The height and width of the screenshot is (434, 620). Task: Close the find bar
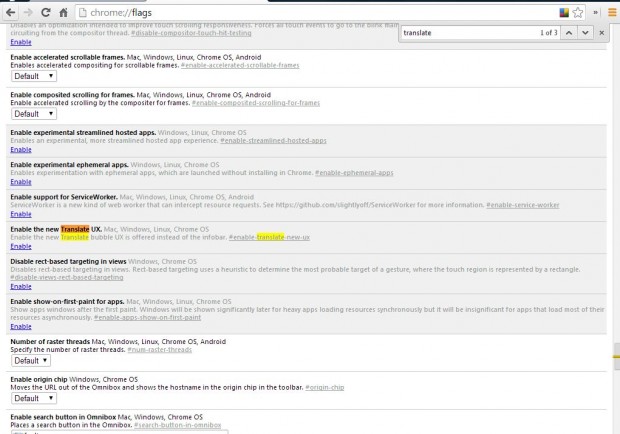pos(601,33)
